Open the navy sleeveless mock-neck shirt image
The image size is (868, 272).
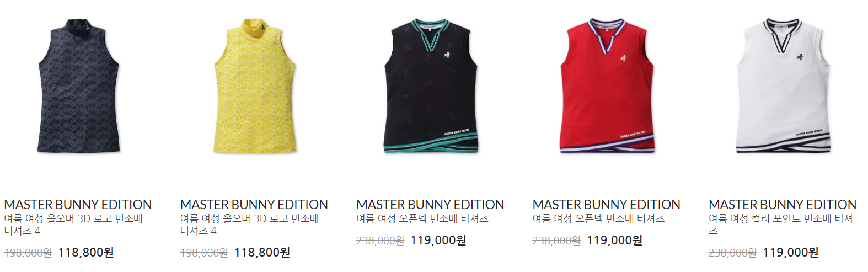coord(78,86)
